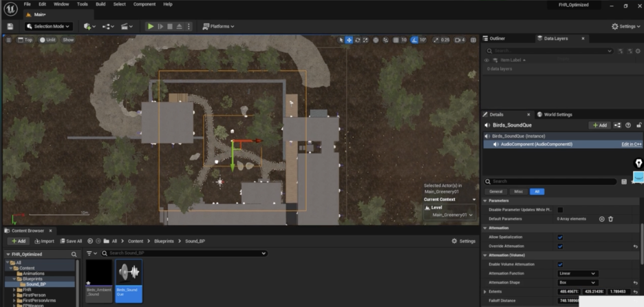Open the quick add content cube dropdown
The height and width of the screenshot is (307, 644).
point(89,26)
